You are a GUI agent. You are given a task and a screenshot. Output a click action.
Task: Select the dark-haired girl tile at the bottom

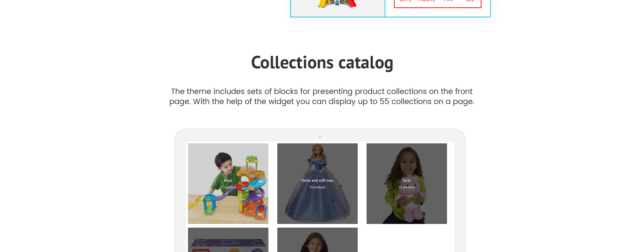[x=317, y=240]
